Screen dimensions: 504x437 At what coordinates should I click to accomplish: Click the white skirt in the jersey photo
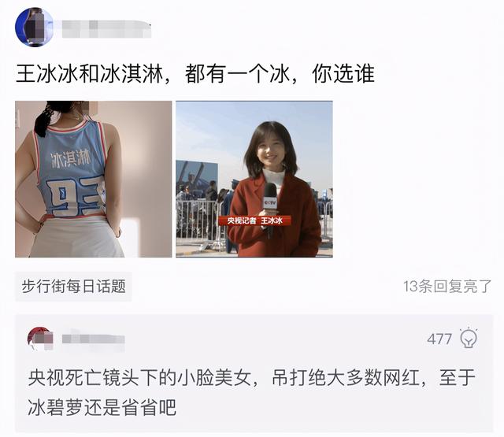pos(77,238)
